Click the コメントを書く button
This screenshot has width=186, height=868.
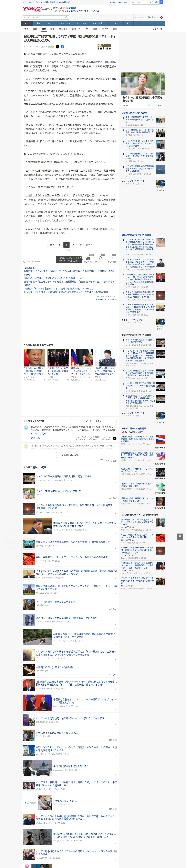[93, 421]
